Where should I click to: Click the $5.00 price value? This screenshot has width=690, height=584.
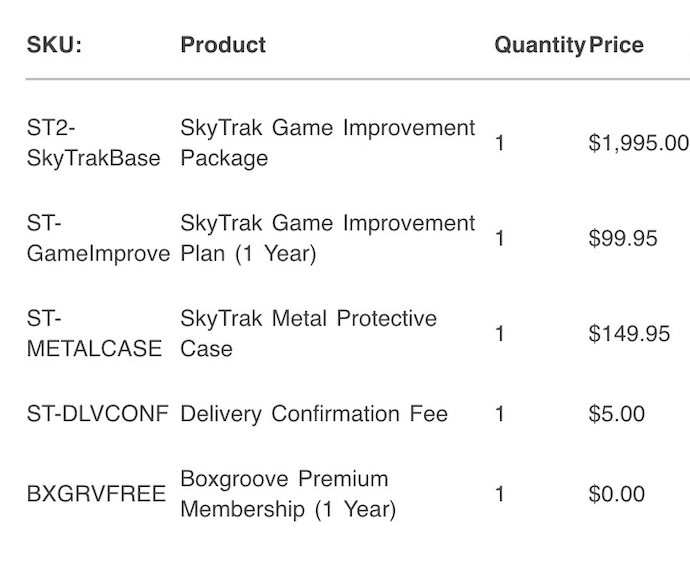[x=617, y=414]
